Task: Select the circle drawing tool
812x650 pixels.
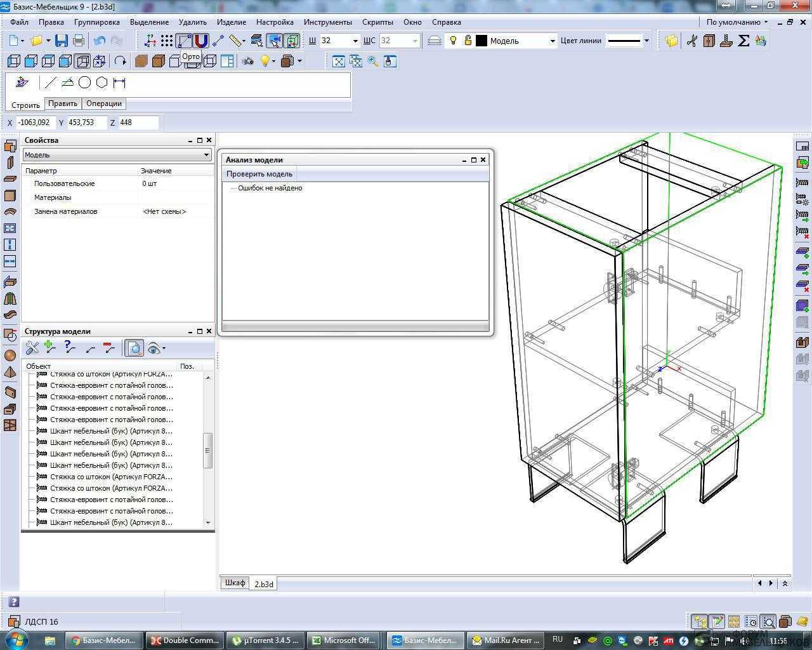Action: tap(84, 83)
